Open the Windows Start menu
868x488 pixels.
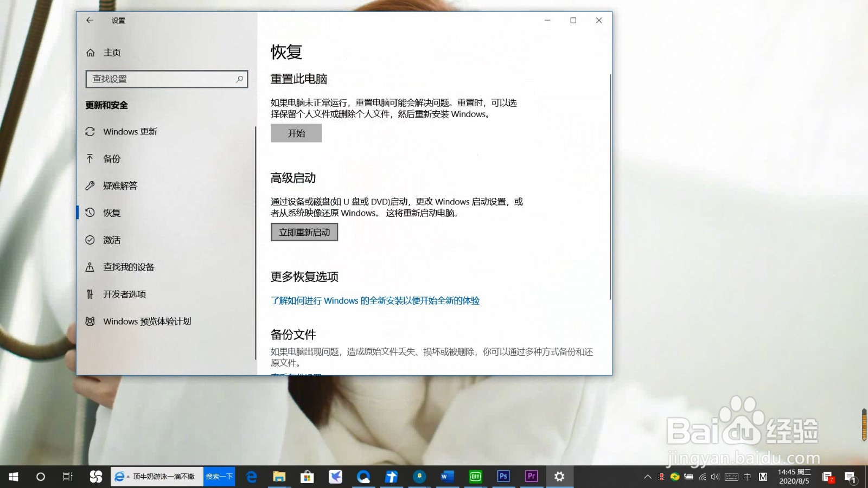(14, 477)
